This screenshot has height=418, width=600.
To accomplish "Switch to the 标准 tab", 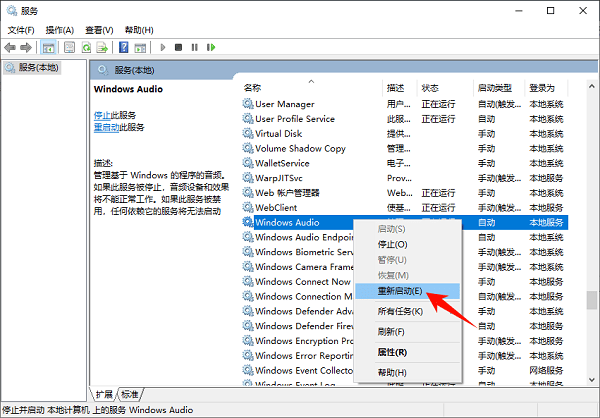I will [130, 394].
